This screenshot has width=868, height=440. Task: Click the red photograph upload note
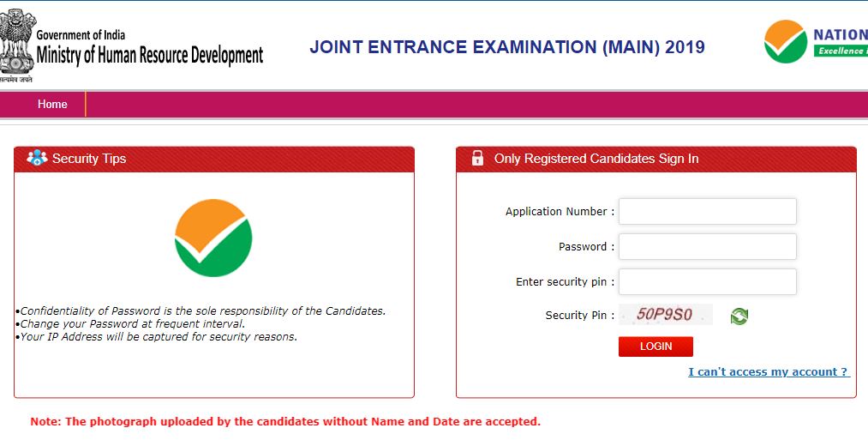(285, 421)
